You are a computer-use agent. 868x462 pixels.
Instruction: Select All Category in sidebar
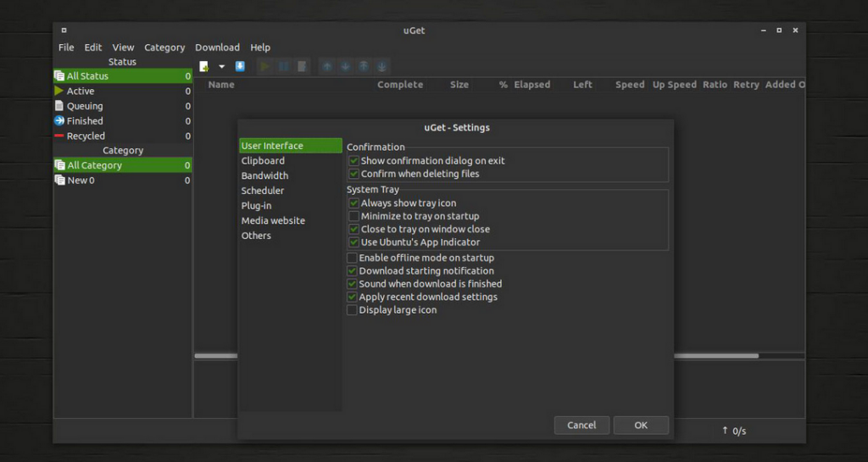pyautogui.click(x=123, y=165)
